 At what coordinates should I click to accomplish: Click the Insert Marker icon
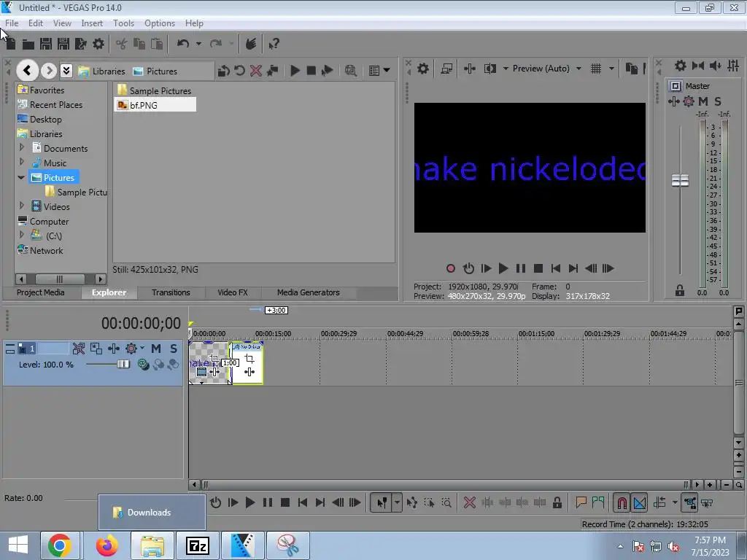[581, 502]
